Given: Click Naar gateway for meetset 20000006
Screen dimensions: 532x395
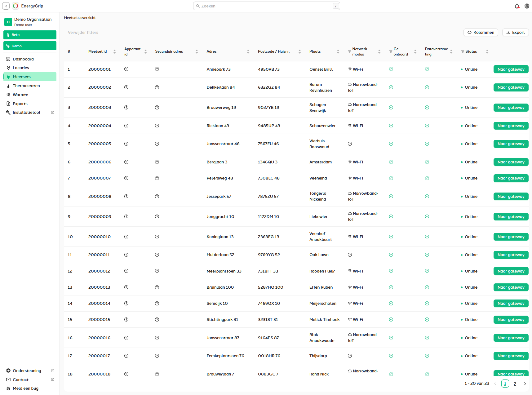Looking at the screenshot, I should click(511, 162).
